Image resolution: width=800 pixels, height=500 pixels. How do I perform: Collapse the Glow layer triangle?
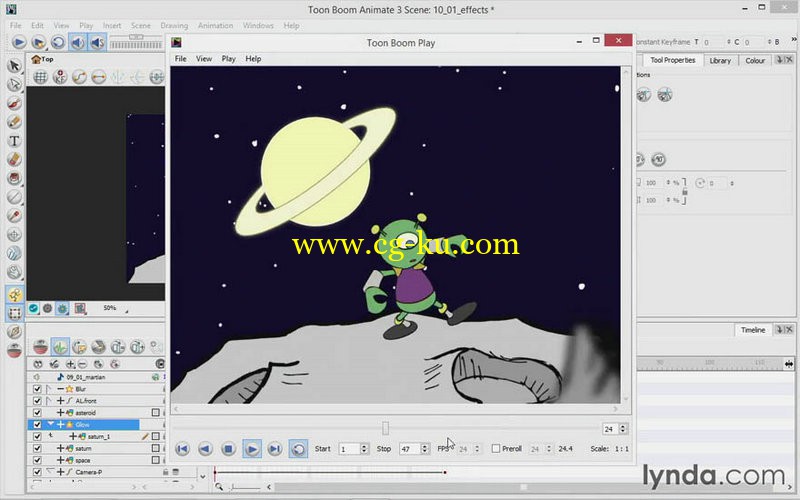pos(51,424)
